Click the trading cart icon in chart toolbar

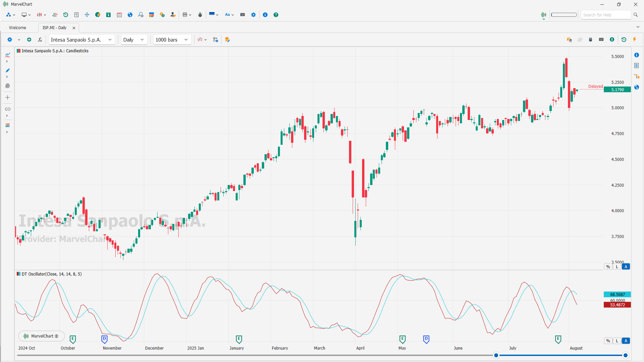click(569, 40)
